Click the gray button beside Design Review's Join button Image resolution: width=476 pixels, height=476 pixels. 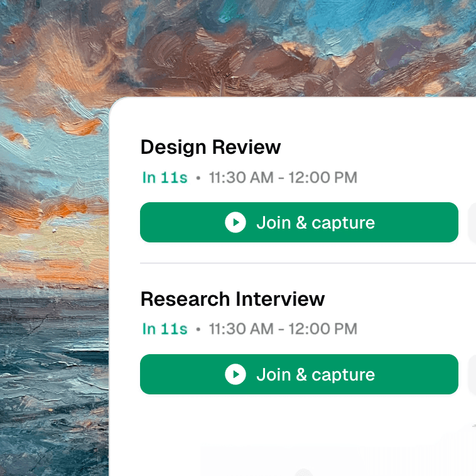[x=472, y=222]
